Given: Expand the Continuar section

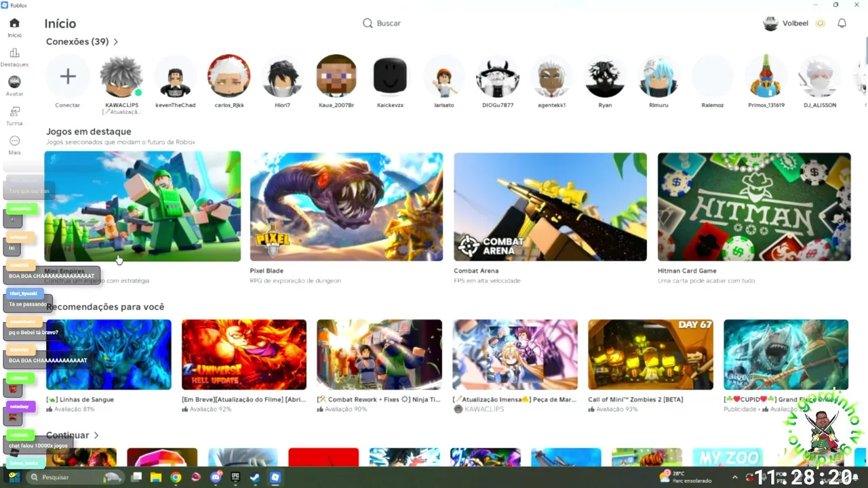Looking at the screenshot, I should (73, 435).
